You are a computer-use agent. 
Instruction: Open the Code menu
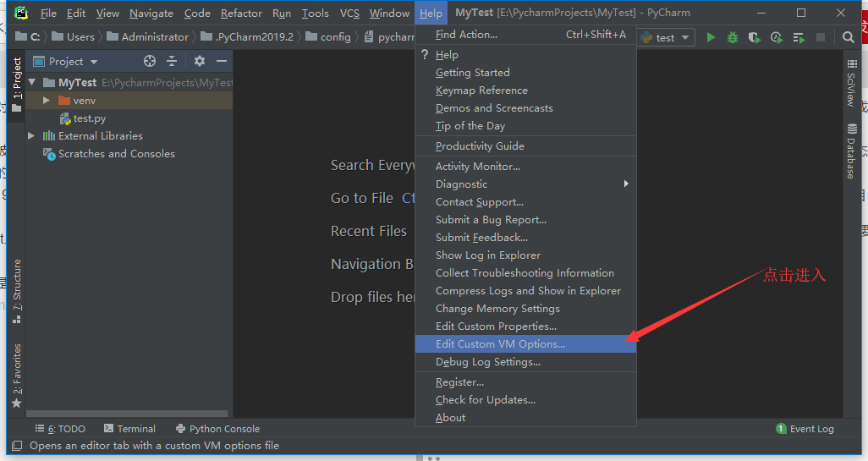coord(197,14)
